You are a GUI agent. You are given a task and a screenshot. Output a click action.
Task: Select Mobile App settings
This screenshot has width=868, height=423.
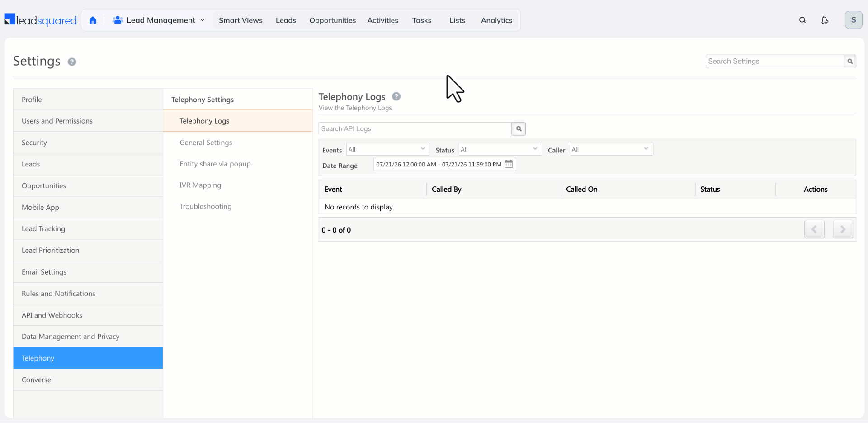click(x=88, y=207)
